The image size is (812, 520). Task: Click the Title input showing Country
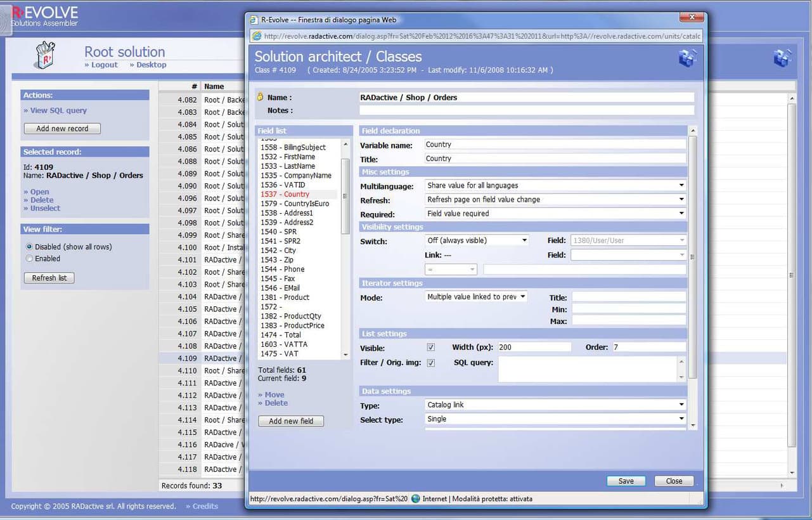click(x=555, y=159)
